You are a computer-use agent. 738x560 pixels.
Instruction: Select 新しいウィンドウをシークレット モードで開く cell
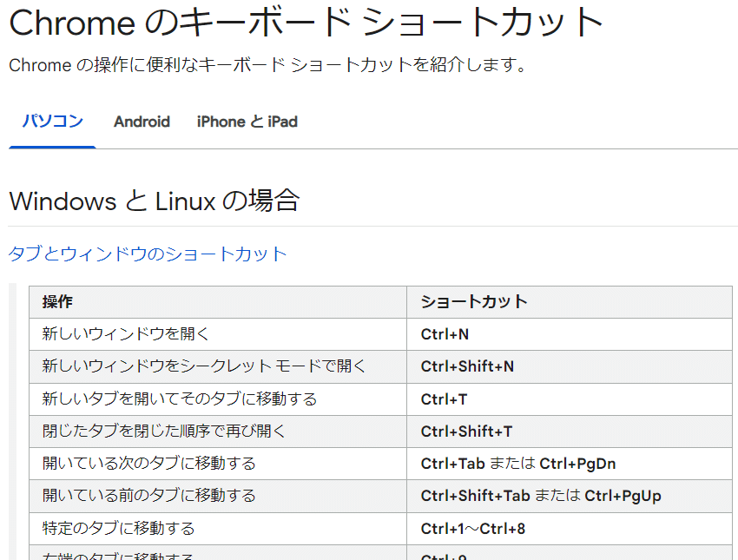tap(218, 366)
